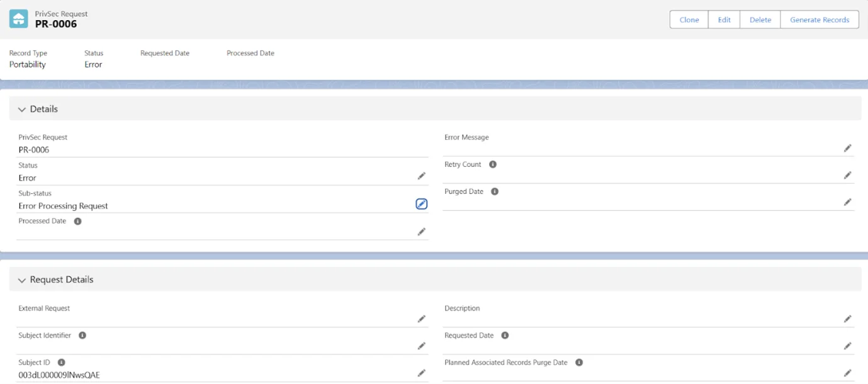868x384 pixels.
Task: Click the Subject ID value 003dL000009lNwsQAE
Action: pyautogui.click(x=59, y=375)
